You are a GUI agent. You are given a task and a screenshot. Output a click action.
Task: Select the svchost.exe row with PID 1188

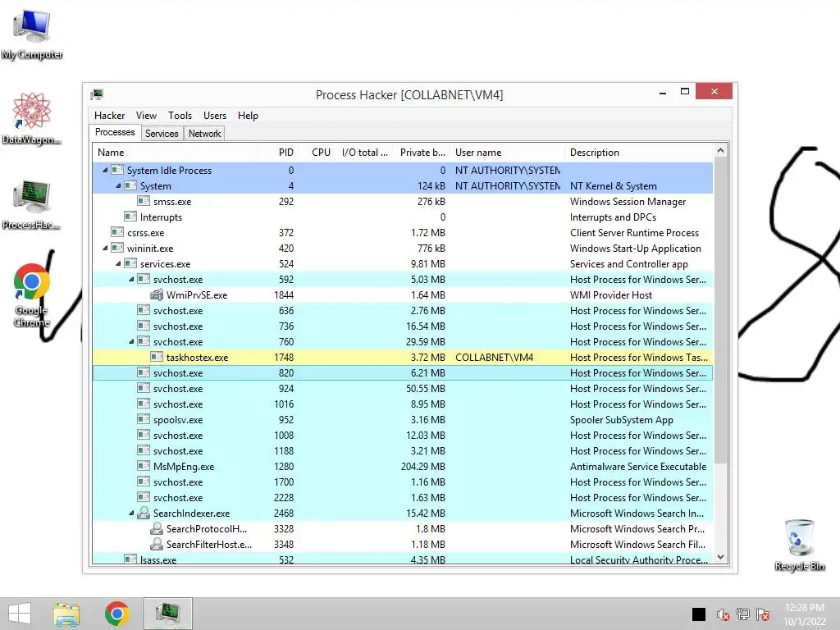coord(403,451)
